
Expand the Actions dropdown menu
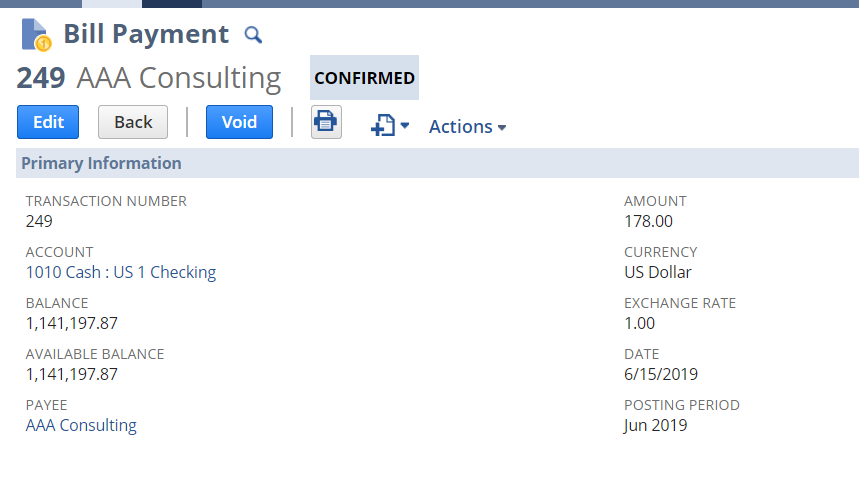pyautogui.click(x=467, y=127)
